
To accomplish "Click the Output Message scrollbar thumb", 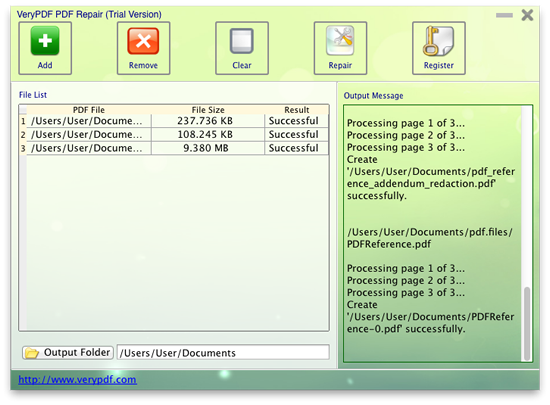I will click(x=526, y=324).
